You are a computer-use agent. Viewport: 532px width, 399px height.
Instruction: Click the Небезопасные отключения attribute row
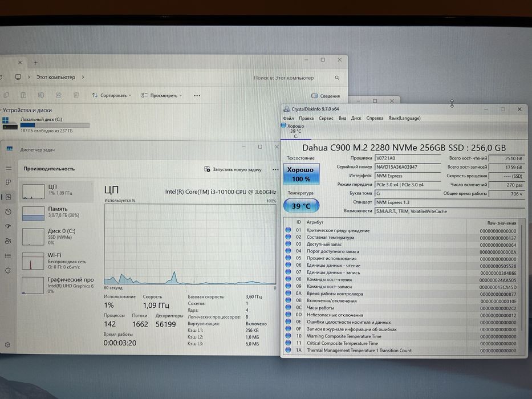click(x=402, y=315)
